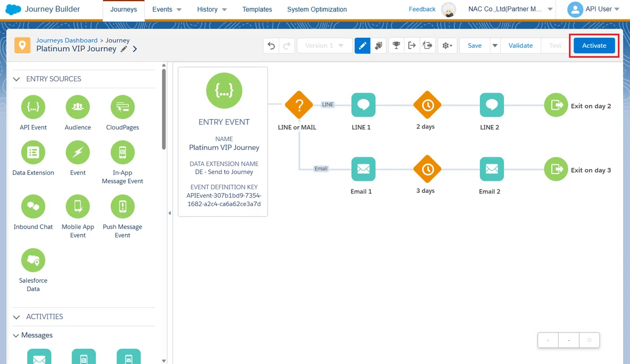The height and width of the screenshot is (364, 630).
Task: Select the Mobile App Event source
Action: click(78, 206)
